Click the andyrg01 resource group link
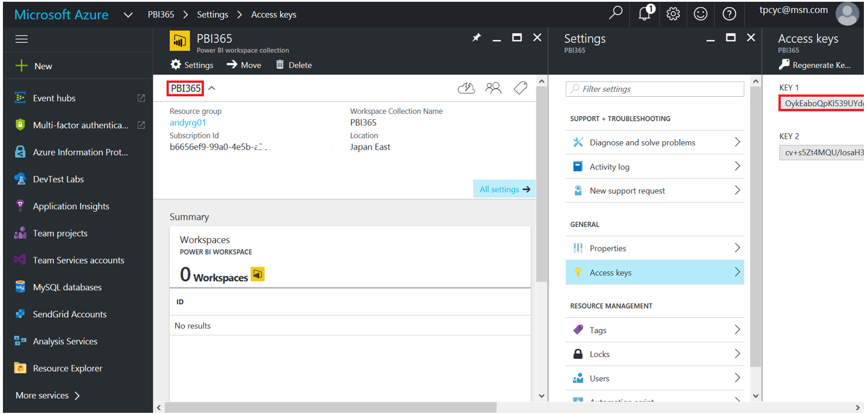 coord(187,123)
